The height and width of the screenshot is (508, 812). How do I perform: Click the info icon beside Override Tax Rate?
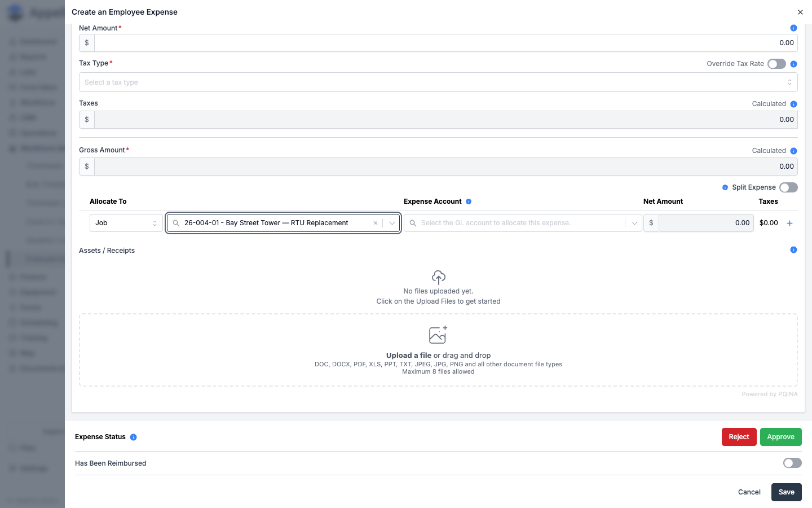point(793,64)
